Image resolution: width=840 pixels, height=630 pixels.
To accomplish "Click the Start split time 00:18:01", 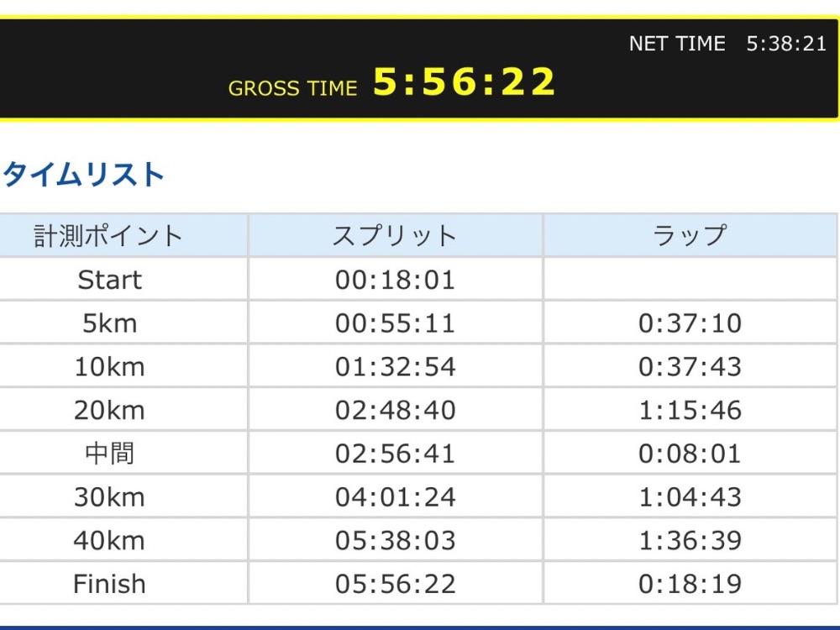I will tap(395, 280).
